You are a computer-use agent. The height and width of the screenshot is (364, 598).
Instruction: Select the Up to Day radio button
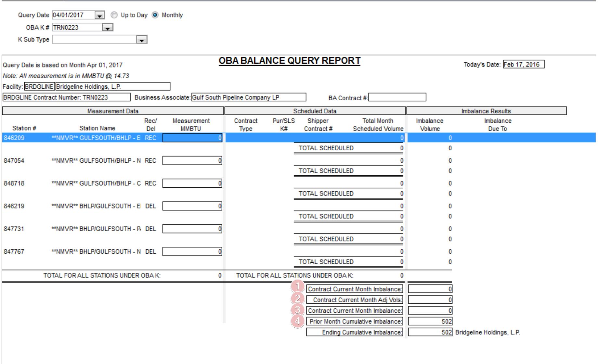click(x=114, y=15)
